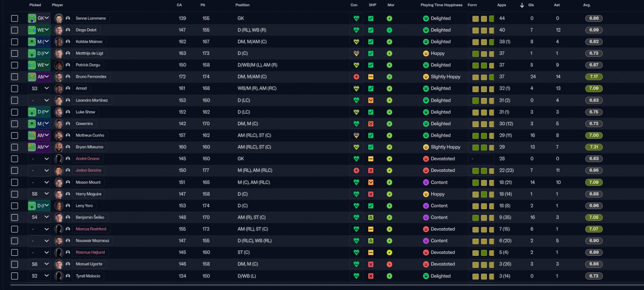Click Manuel Ugarte's red morale icon
Viewport: 644px width, 290px height.
pos(389,264)
